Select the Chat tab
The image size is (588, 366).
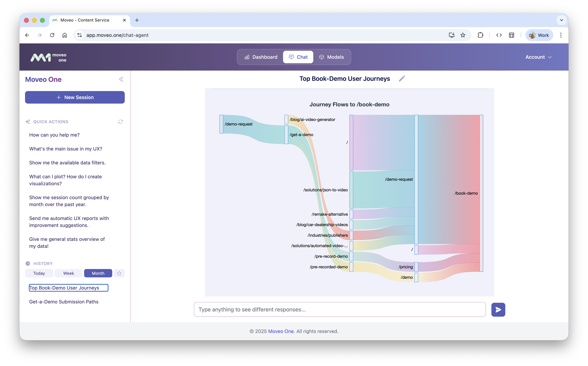pos(298,57)
